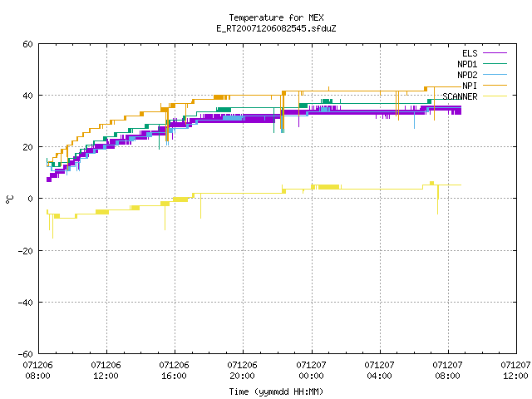Viewport: 532px width, 399px height.
Task: Click the SCANNER legend label
Action: pyautogui.click(x=460, y=96)
